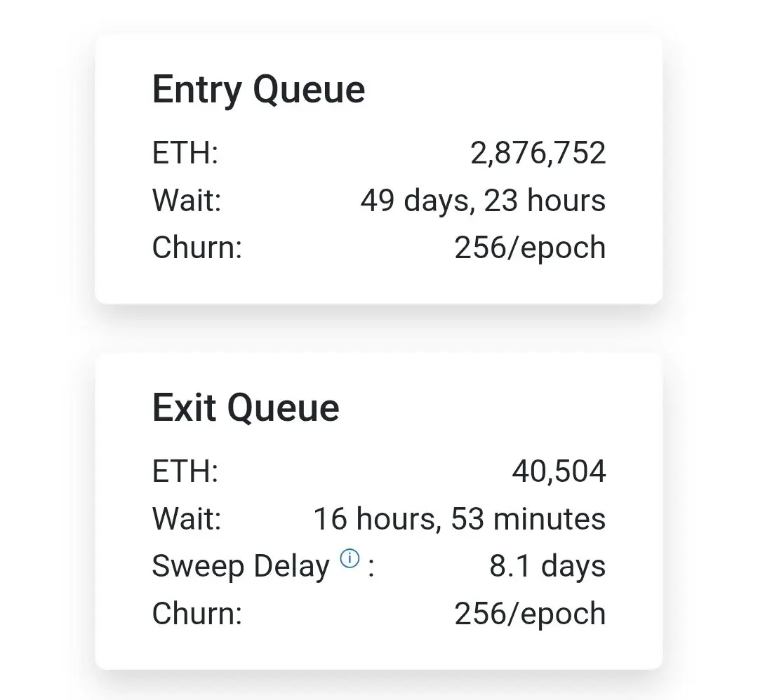Click the Entry Queue card background

click(378, 169)
